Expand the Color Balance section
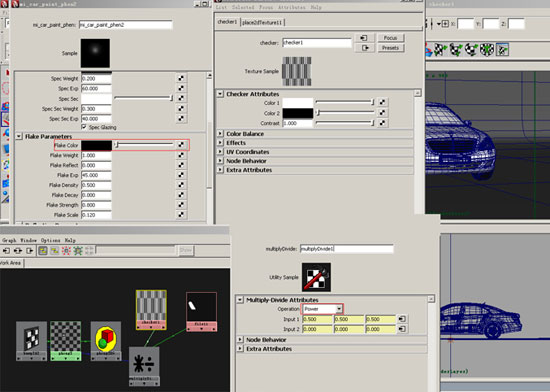The height and width of the screenshot is (392, 550). (x=220, y=134)
